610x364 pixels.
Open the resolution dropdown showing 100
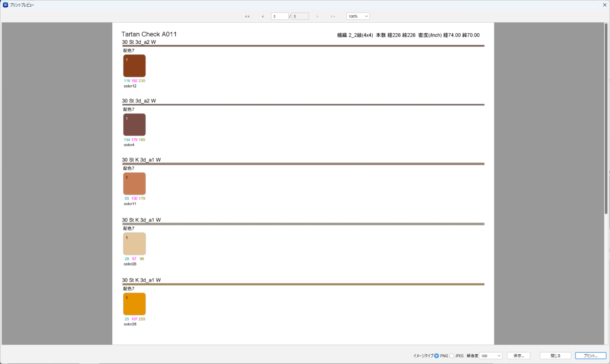pos(491,356)
